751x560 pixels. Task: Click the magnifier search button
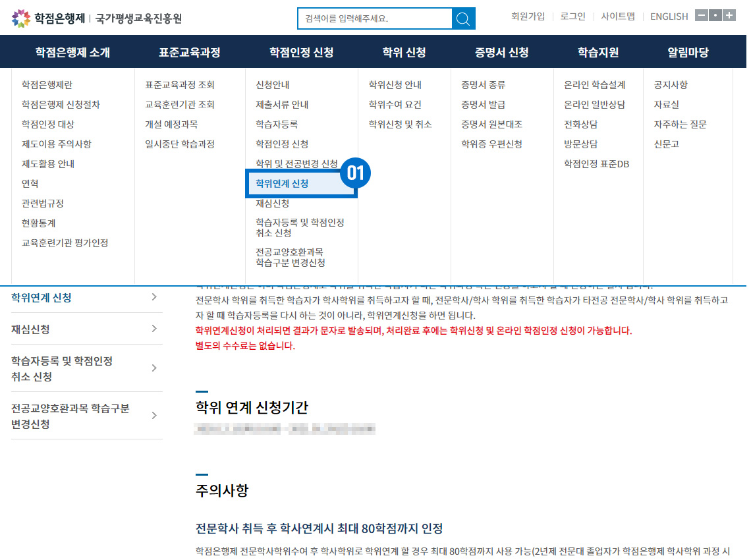click(x=463, y=18)
